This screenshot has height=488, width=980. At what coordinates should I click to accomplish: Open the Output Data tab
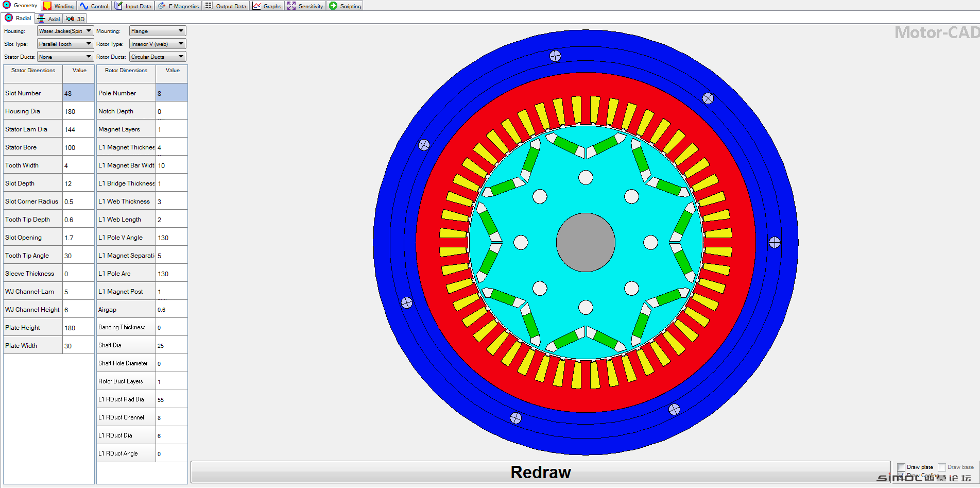(226, 6)
